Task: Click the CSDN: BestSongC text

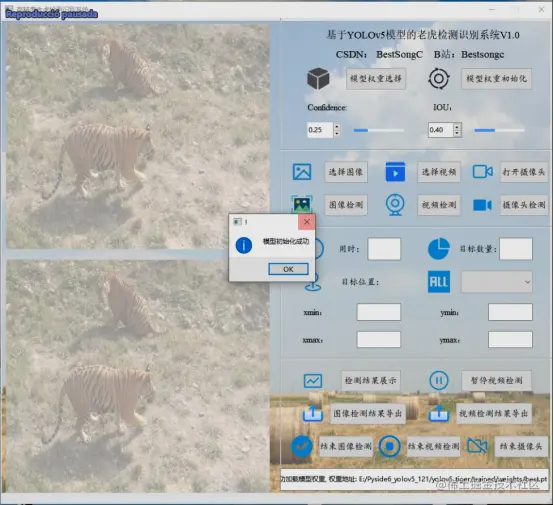Action: [379, 54]
